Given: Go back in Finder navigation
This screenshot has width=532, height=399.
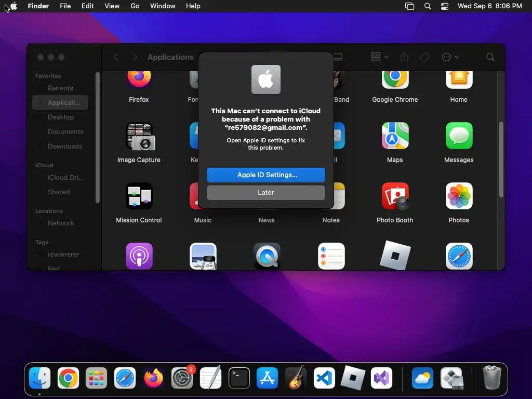Looking at the screenshot, I should (x=116, y=57).
